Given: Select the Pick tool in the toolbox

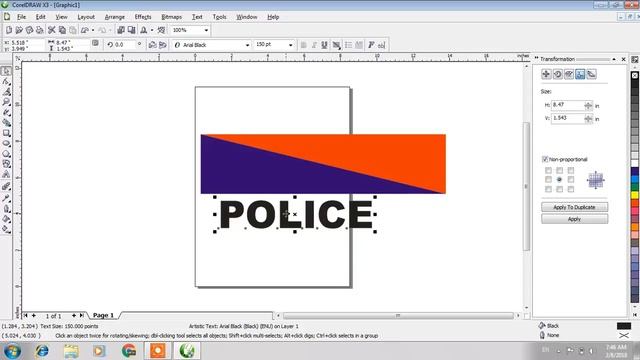Looking at the screenshot, I should click(6, 71).
